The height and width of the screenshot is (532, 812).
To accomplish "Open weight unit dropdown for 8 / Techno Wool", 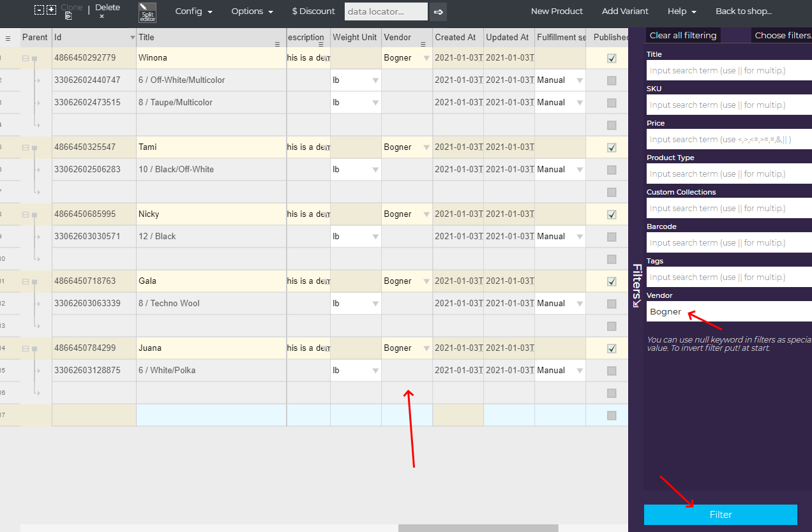I will [375, 304].
